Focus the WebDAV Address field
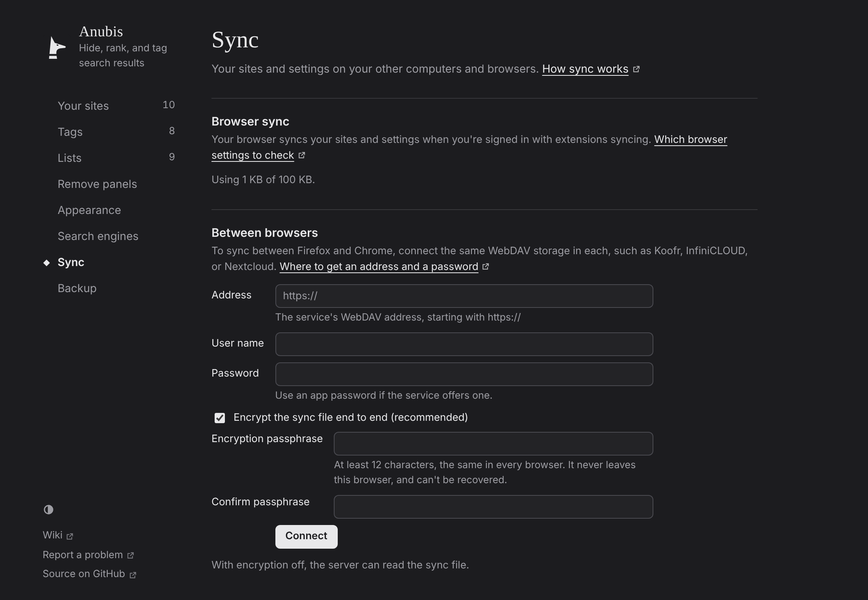The width and height of the screenshot is (868, 600). (x=464, y=296)
